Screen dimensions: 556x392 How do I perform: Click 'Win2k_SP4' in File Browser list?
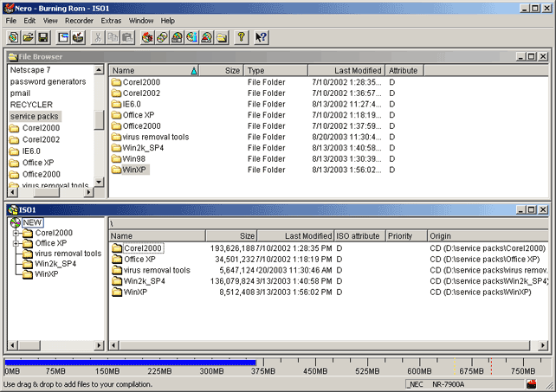(x=143, y=148)
